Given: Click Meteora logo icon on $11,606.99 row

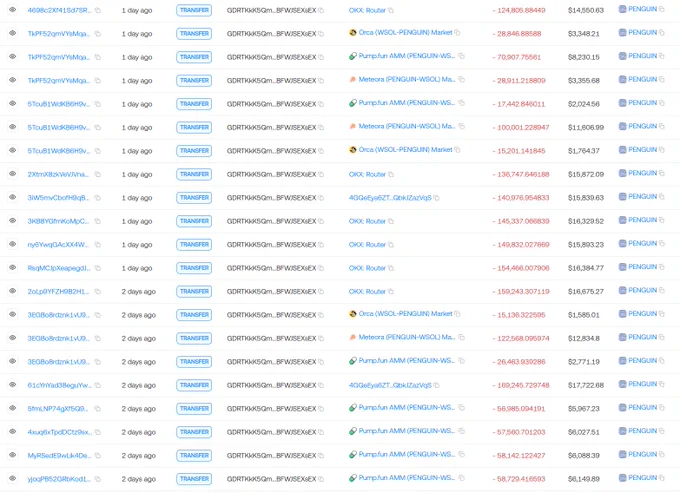Looking at the screenshot, I should (353, 126).
